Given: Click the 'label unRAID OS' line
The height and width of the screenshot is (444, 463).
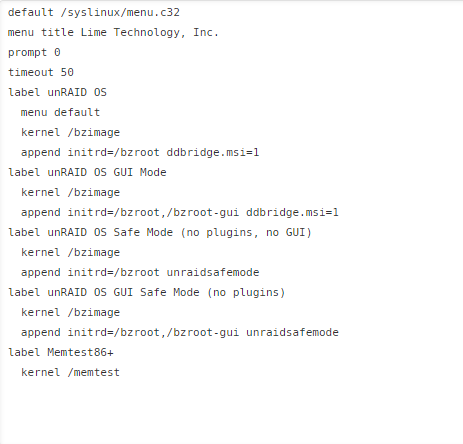Looking at the screenshot, I should pyautogui.click(x=57, y=93).
